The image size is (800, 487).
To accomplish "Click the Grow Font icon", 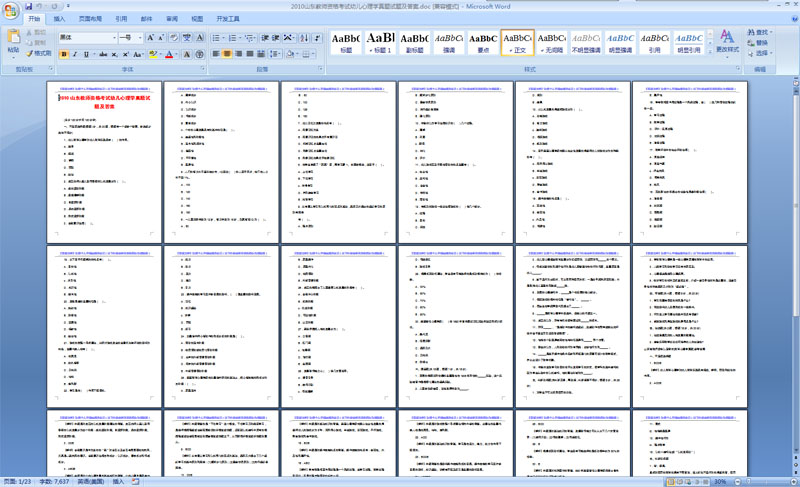I will pyautogui.click(x=150, y=38).
